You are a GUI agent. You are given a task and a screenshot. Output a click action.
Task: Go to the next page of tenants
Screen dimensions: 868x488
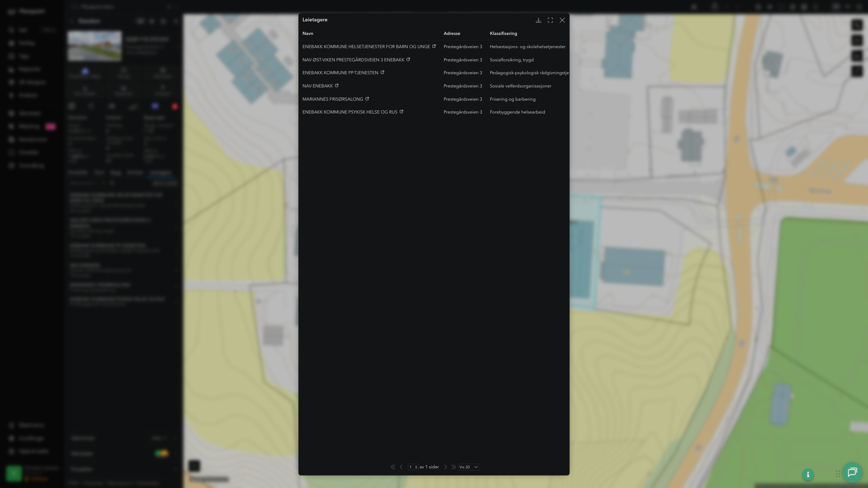click(446, 467)
